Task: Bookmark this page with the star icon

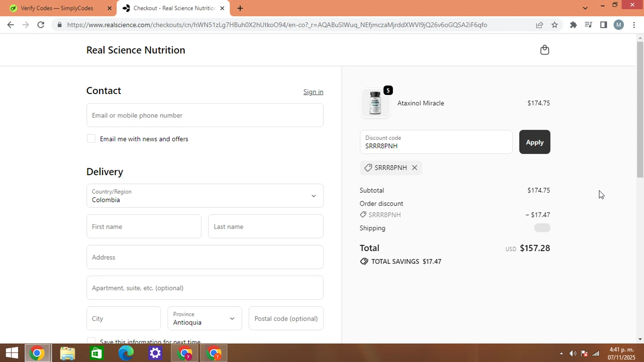Action: pyautogui.click(x=555, y=25)
